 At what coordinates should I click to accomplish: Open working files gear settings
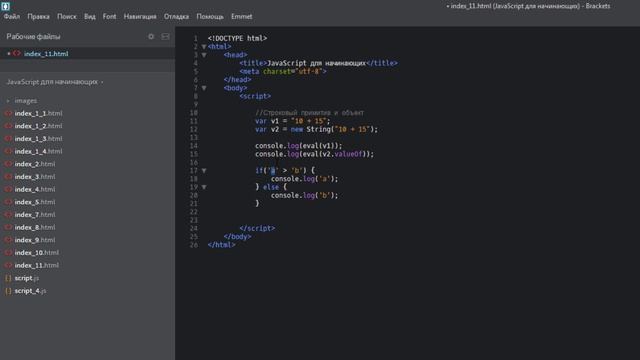coord(151,36)
